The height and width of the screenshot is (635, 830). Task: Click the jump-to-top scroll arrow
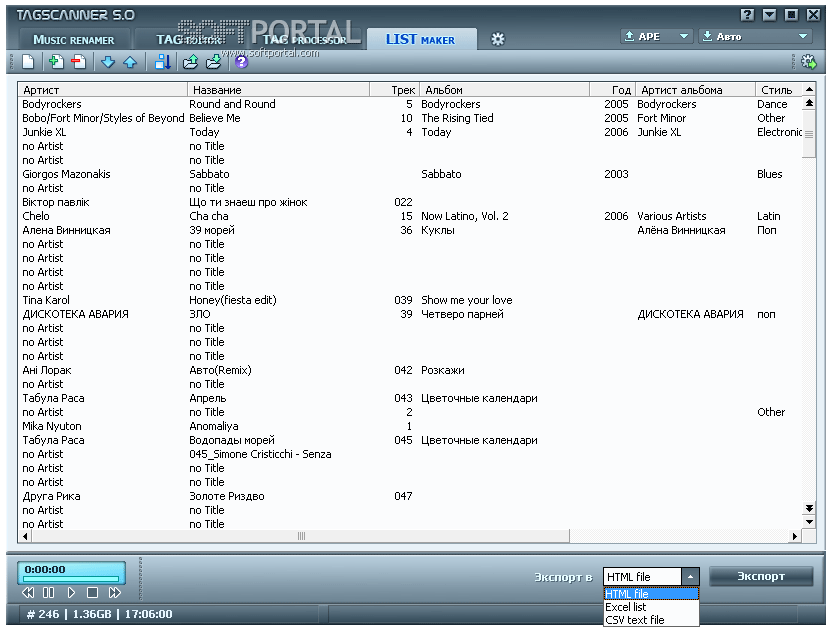coord(809,103)
